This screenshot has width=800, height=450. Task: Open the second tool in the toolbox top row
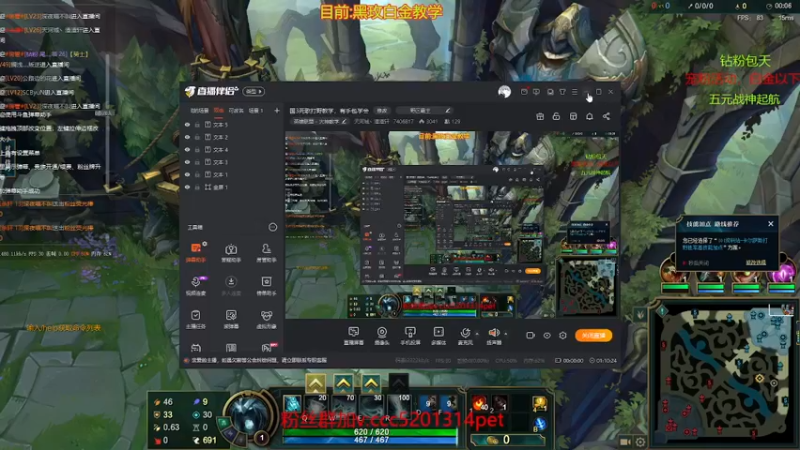(231, 252)
